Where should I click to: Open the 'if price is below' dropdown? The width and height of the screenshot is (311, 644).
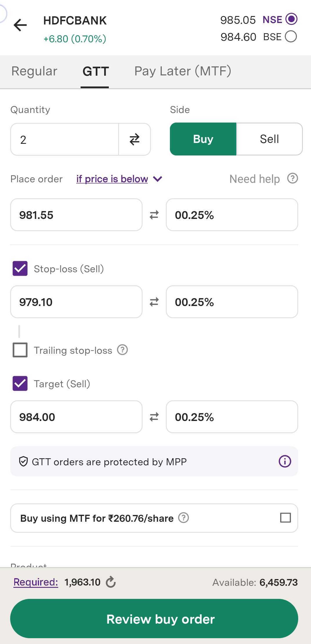tap(119, 179)
